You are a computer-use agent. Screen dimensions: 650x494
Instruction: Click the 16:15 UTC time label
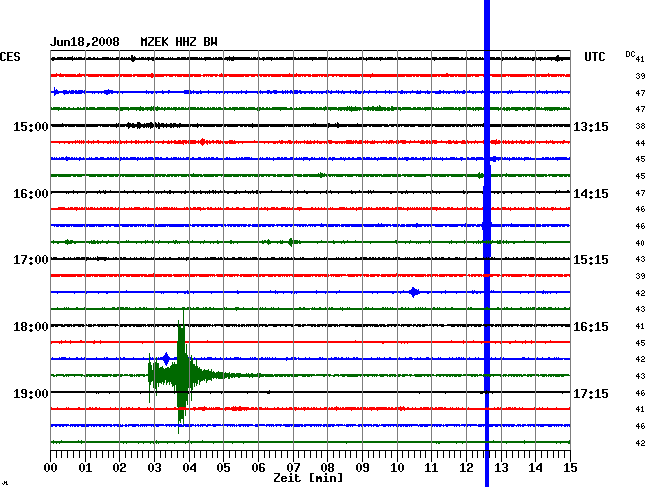[x=591, y=326]
